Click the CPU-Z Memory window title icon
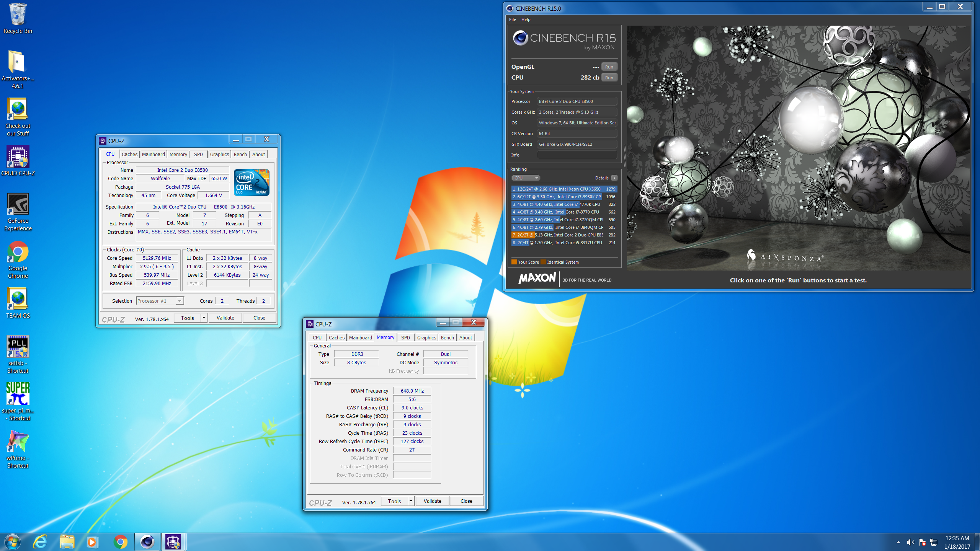This screenshot has height=551, width=980. pos(309,324)
